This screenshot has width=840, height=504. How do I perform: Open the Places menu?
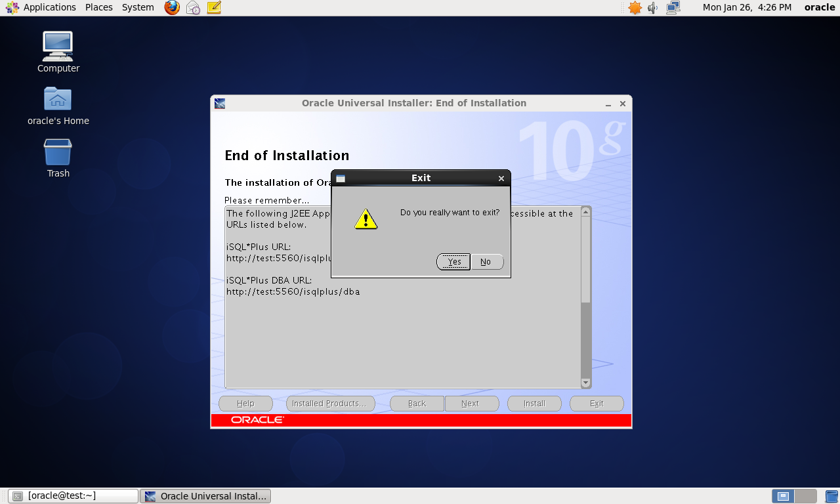coord(99,7)
